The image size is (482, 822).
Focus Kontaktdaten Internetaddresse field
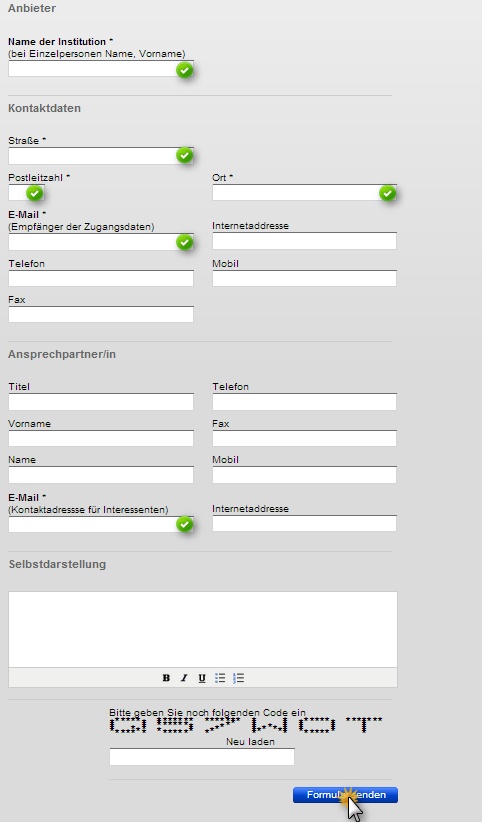click(x=304, y=241)
